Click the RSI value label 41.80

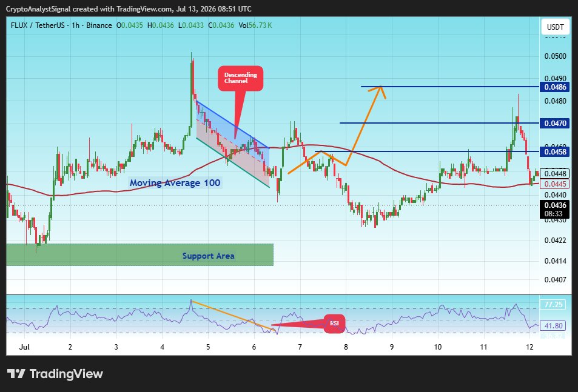(553, 326)
